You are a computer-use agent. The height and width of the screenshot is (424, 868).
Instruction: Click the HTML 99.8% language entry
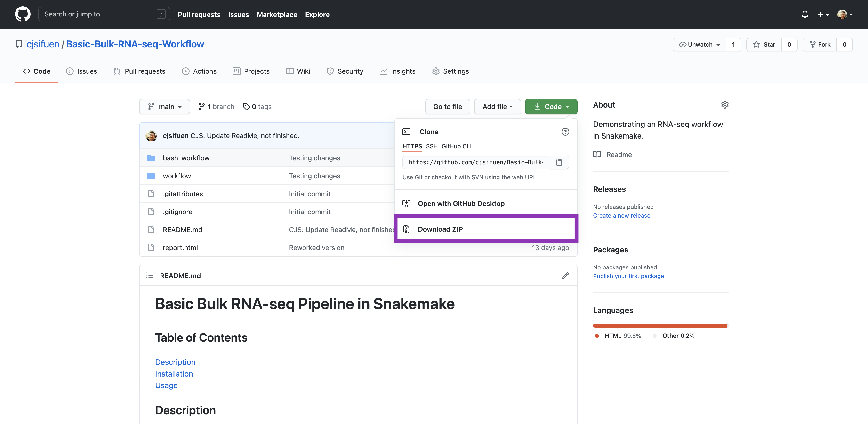click(x=618, y=336)
